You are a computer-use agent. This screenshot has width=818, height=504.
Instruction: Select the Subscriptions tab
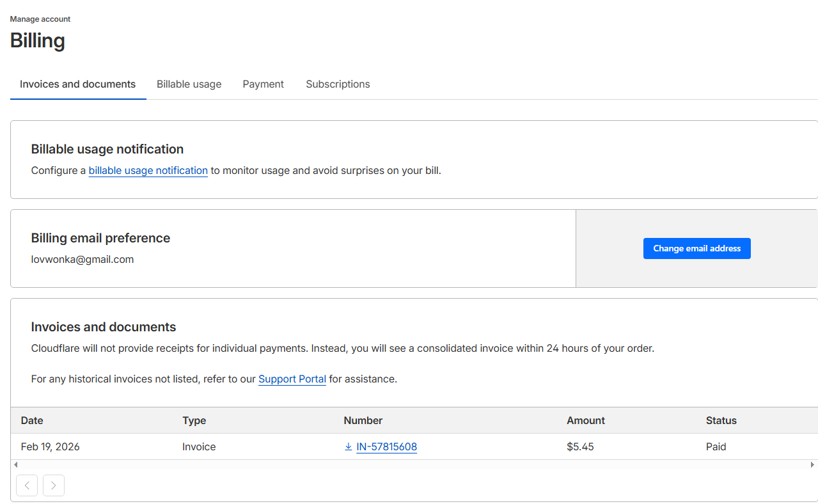click(x=338, y=84)
